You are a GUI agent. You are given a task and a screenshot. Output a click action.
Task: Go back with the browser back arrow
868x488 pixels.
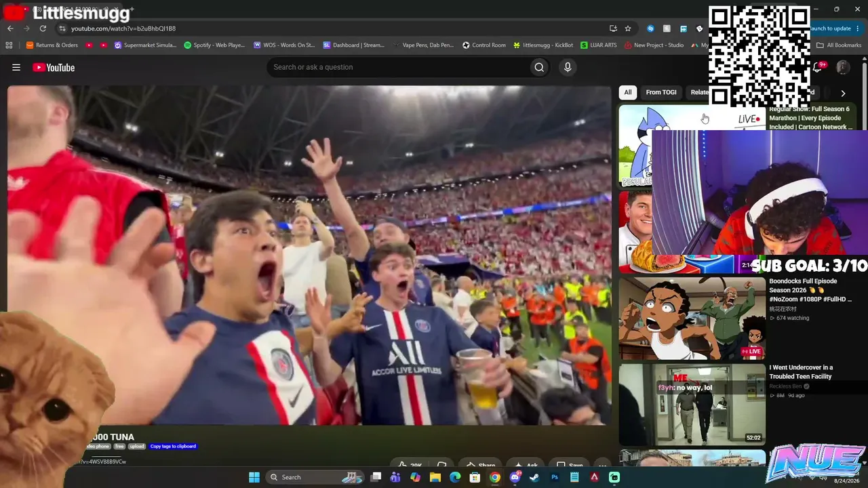(x=10, y=28)
